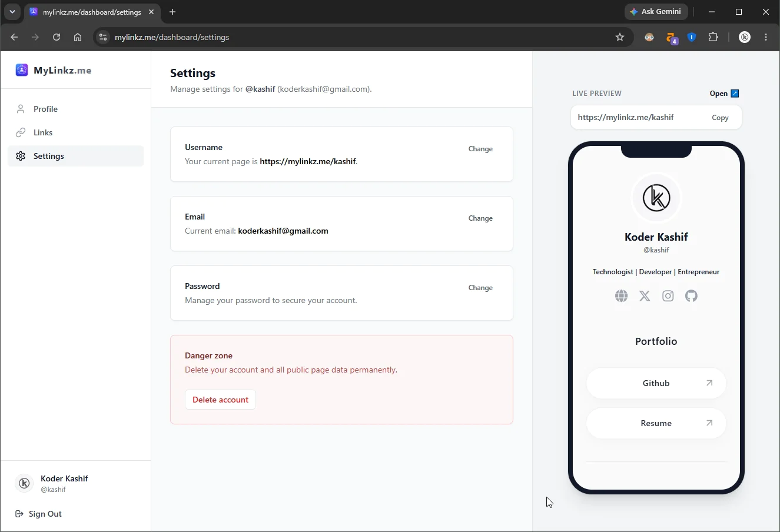Open the Github link card in preview
The image size is (780, 532).
(x=656, y=383)
